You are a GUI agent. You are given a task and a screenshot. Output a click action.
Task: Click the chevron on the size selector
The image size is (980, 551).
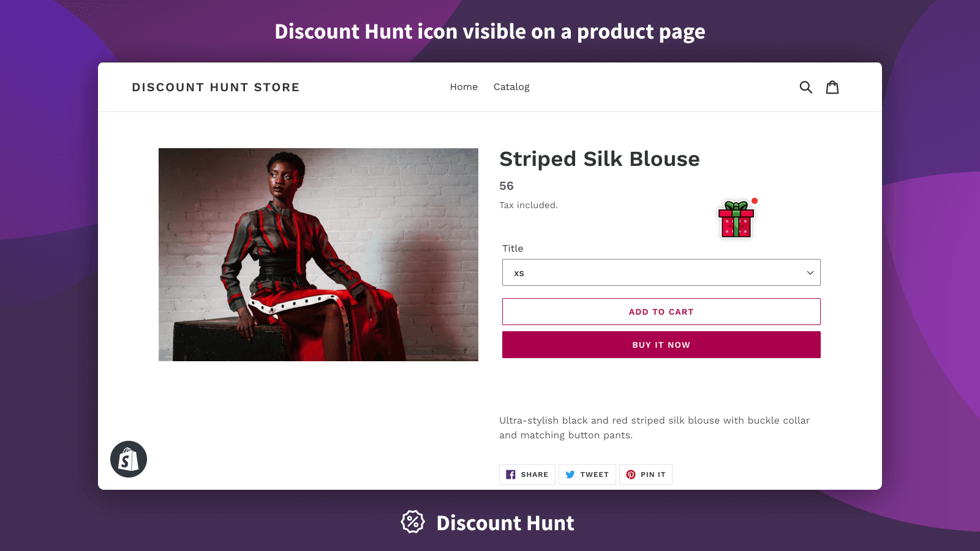[810, 272]
